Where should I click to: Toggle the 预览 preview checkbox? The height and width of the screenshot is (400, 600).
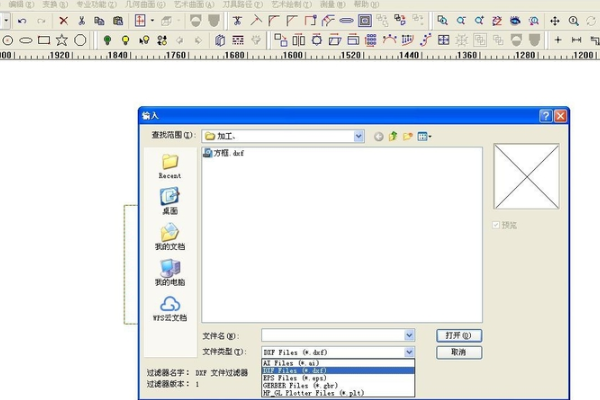click(496, 225)
